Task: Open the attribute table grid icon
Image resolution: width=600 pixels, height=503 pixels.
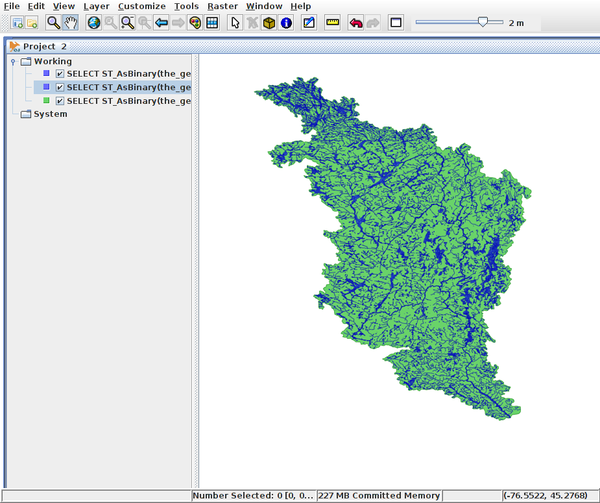Action: pos(212,22)
